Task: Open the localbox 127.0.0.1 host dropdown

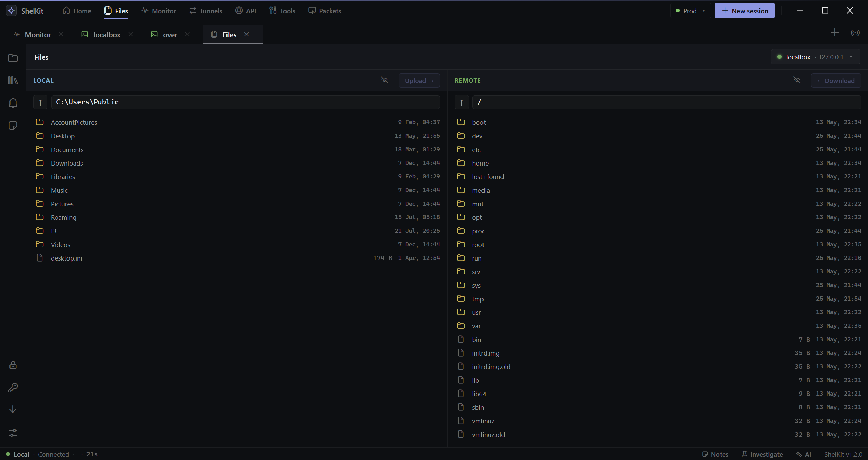Action: [x=815, y=57]
